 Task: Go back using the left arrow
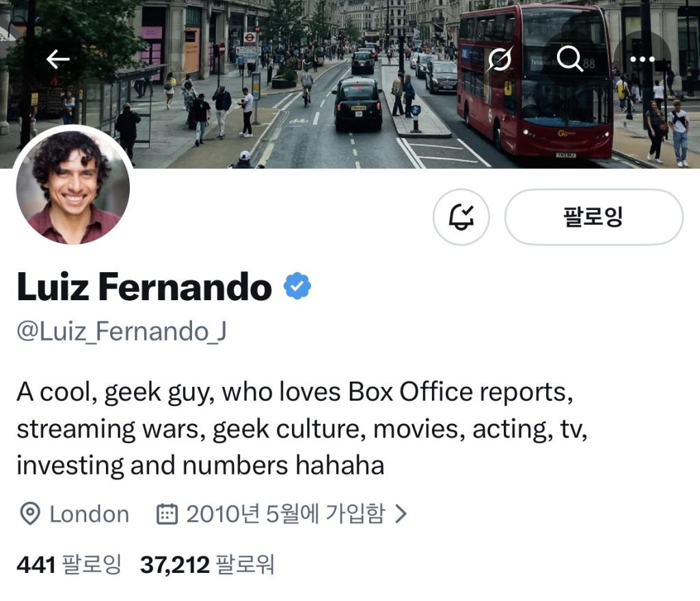click(x=58, y=59)
